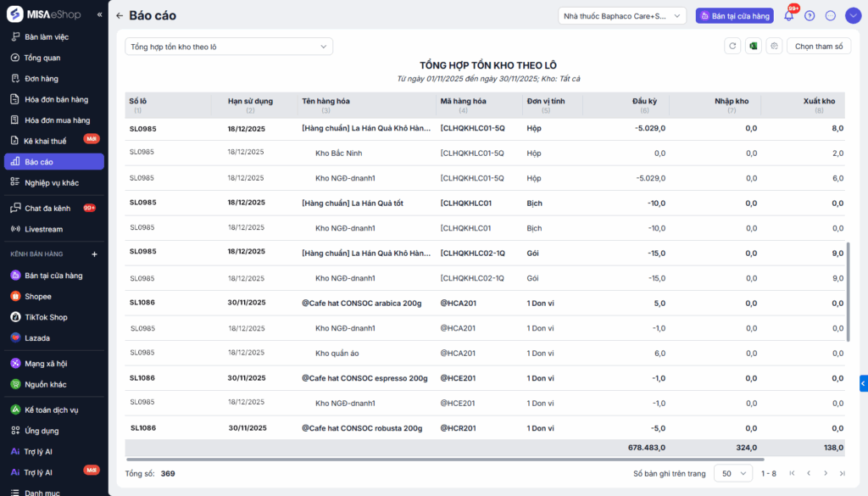The image size is (868, 496).
Task: Collapse the sidebar with the double-chevron icon
Action: point(99,14)
